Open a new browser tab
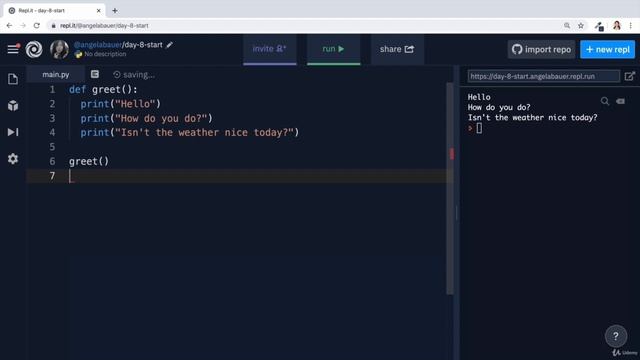Screen dimensions: 640x360 [x=115, y=11]
